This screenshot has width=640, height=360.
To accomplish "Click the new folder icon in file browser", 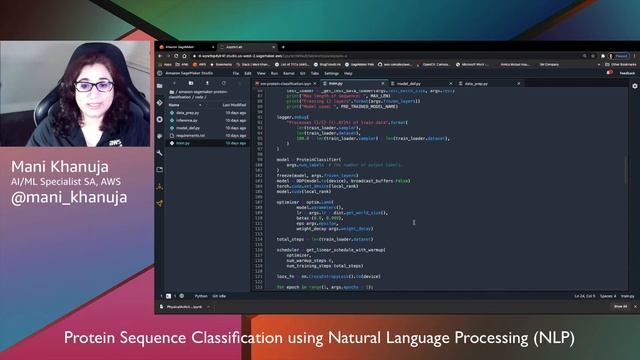I will tap(191, 83).
